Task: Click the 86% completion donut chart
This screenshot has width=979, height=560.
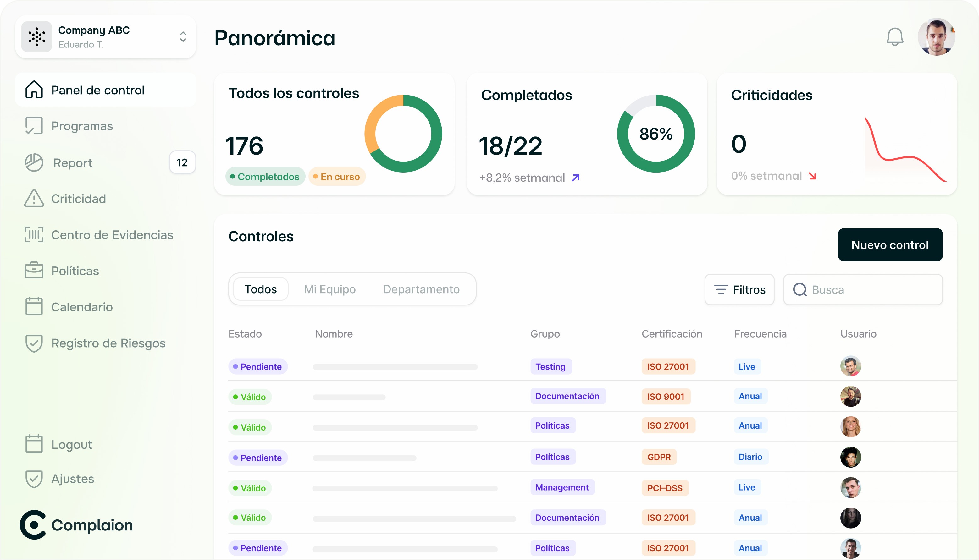Action: point(655,134)
